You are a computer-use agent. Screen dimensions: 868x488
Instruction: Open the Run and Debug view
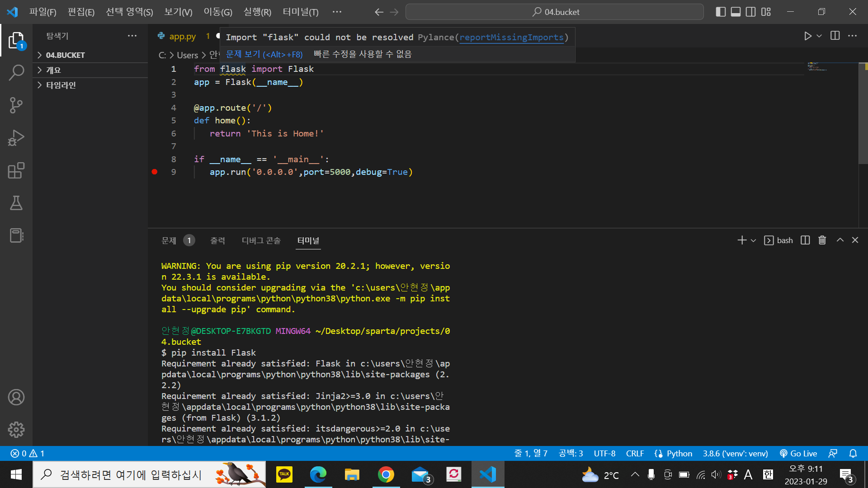click(x=16, y=138)
